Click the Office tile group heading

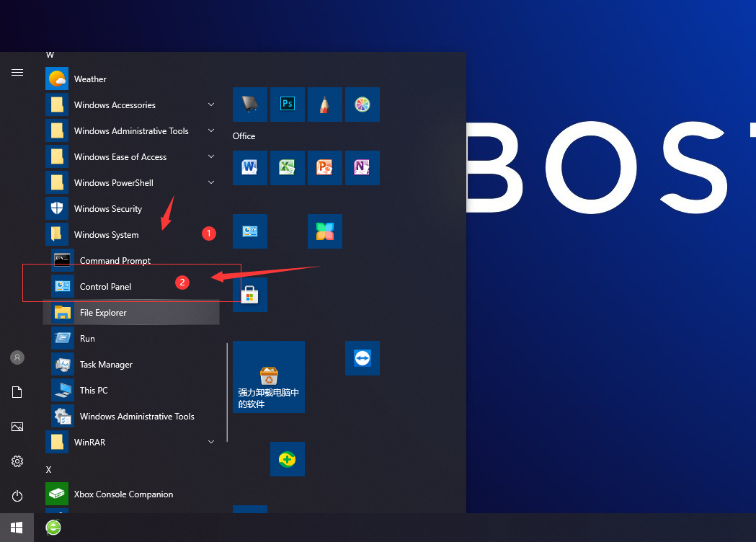point(244,136)
